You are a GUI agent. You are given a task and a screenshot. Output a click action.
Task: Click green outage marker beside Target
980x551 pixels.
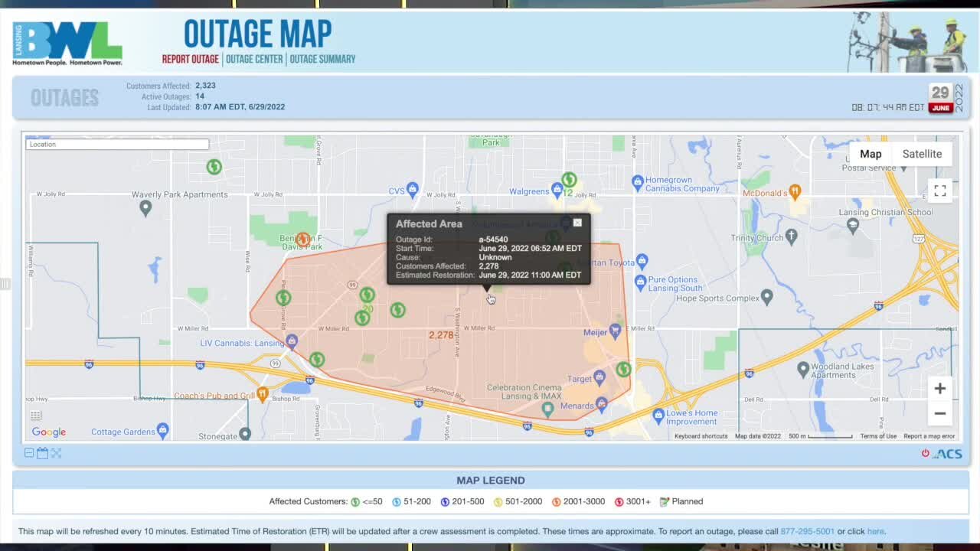pyautogui.click(x=623, y=370)
